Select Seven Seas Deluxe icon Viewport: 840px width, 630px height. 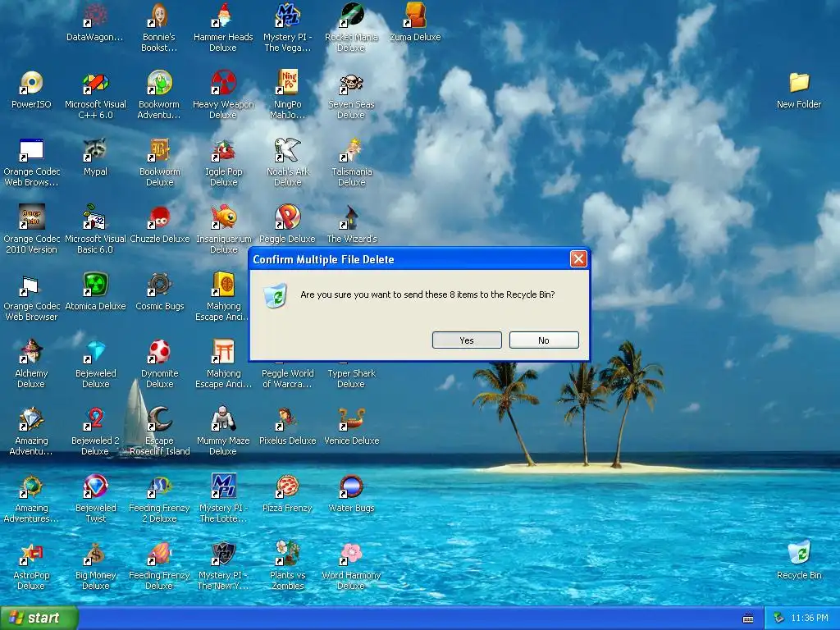[x=351, y=95]
